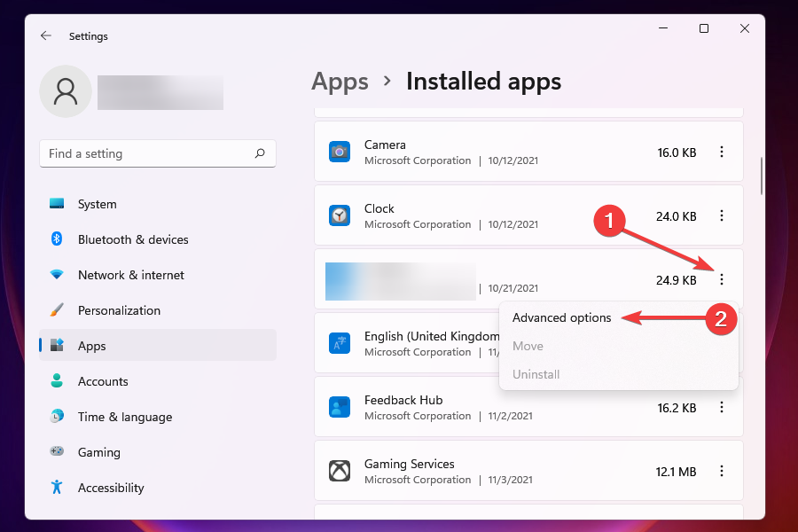Image resolution: width=798 pixels, height=532 pixels.
Task: Open Time & language settings
Action: (125, 417)
